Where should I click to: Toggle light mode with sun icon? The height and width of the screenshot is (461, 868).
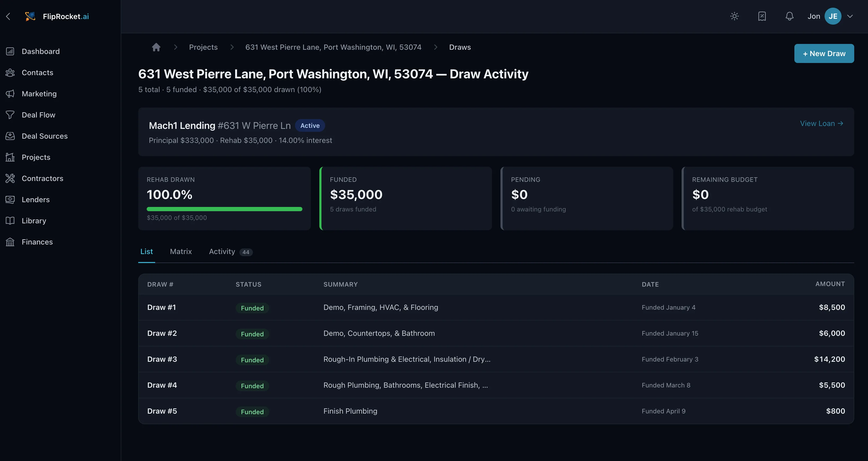click(735, 16)
